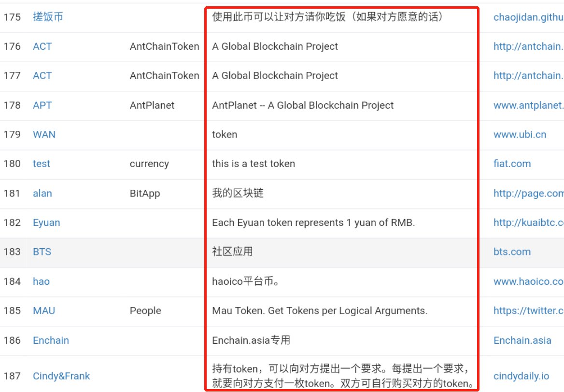Open the Enchain token link
This screenshot has height=392, width=564.
point(51,340)
